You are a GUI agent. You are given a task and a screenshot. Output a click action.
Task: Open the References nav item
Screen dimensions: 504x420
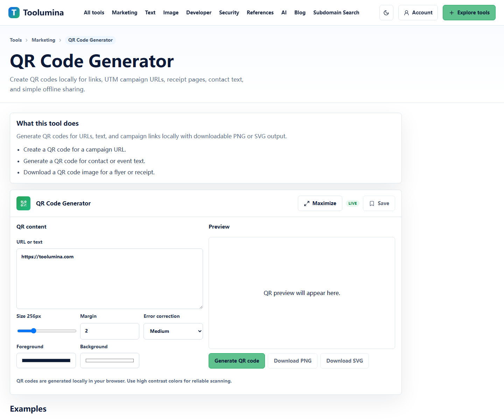click(260, 13)
